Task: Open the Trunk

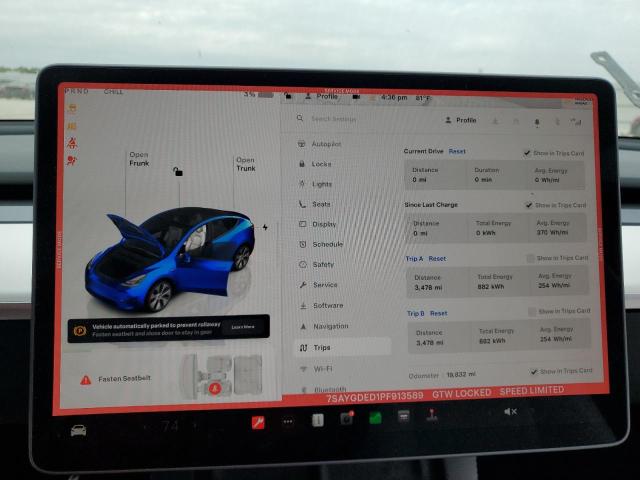Action: coord(246,164)
